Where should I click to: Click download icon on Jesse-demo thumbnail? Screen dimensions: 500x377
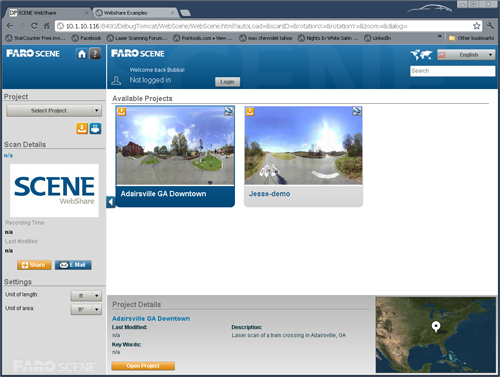pos(250,112)
